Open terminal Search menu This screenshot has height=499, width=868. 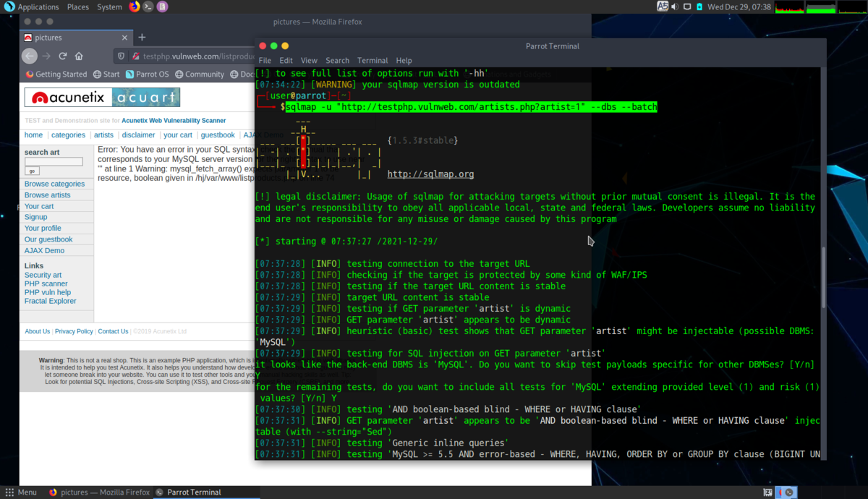[x=337, y=61]
